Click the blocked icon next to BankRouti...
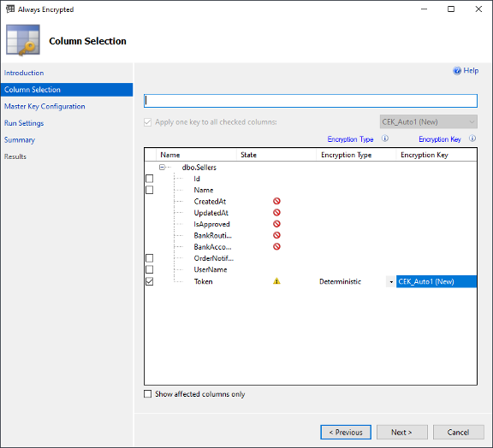Image resolution: width=493 pixels, height=448 pixels. [x=276, y=235]
